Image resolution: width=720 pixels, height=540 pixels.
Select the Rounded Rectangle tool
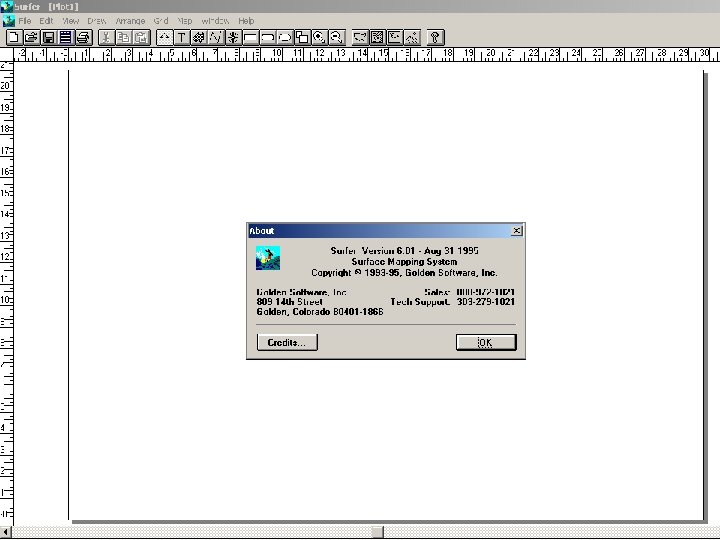point(268,37)
